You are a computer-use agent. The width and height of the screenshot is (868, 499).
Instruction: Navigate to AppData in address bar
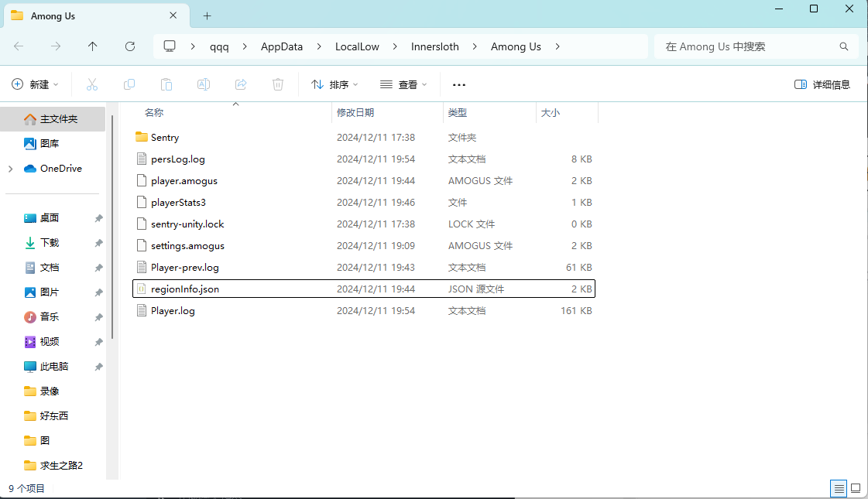coord(282,46)
